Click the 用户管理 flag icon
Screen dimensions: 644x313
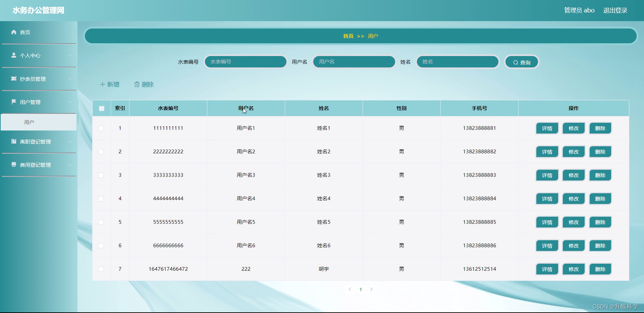(14, 102)
